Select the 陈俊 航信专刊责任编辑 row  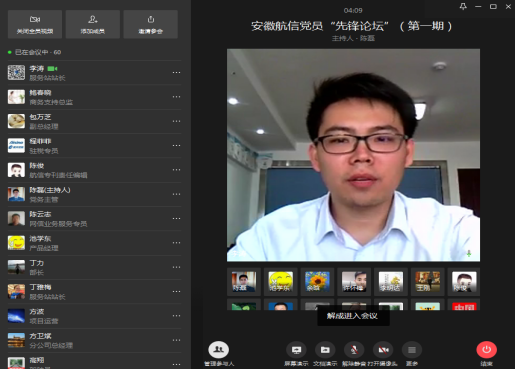point(94,170)
